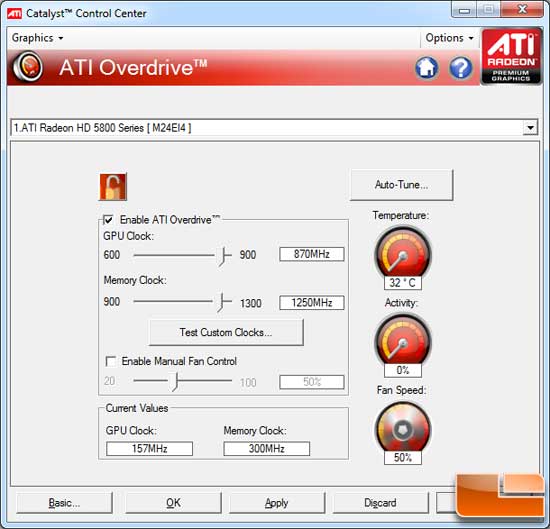Minimize the Catalyst Control Center window
Screen dimensions: 550x529
tap(464, 10)
